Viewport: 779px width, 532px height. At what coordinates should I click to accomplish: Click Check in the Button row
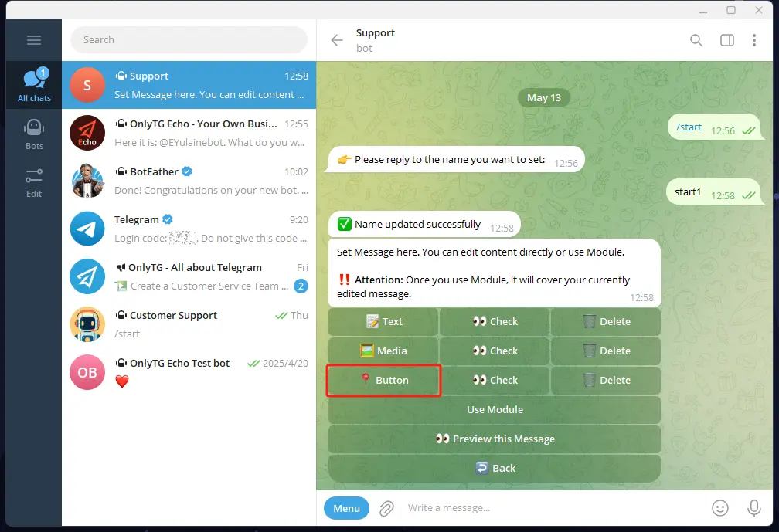click(495, 380)
